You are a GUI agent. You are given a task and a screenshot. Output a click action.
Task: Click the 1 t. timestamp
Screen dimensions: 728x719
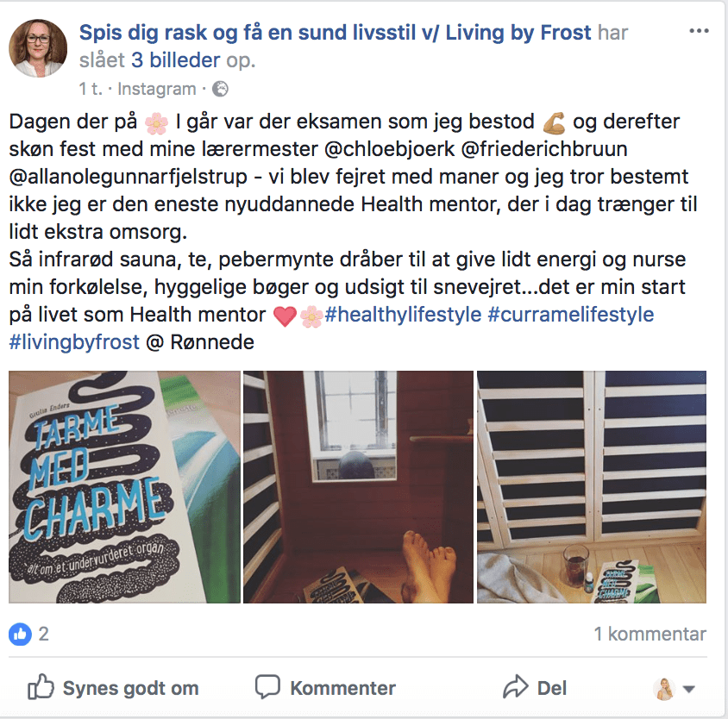[x=91, y=89]
